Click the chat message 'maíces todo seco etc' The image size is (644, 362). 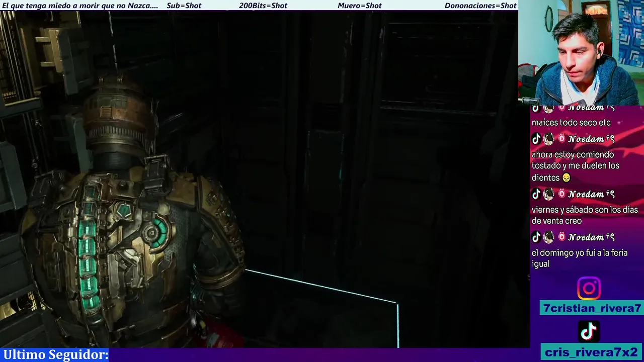(x=571, y=123)
